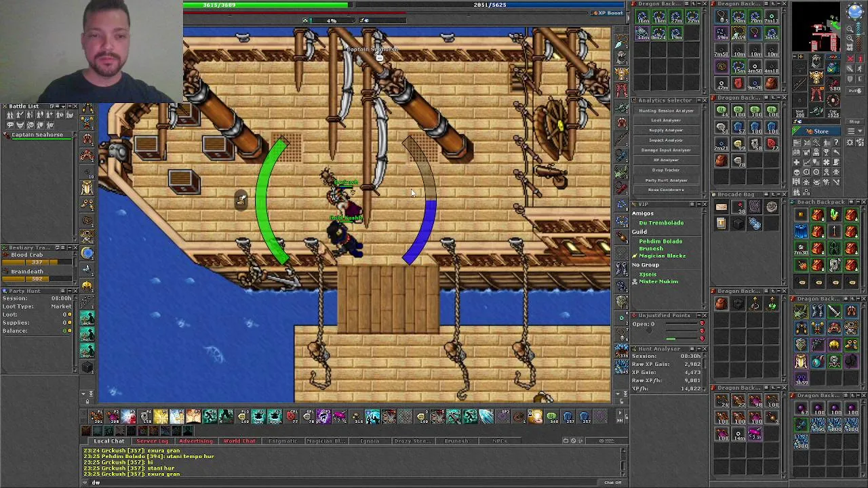The image size is (868, 488).
Task: Open the Store
Action: (x=816, y=131)
